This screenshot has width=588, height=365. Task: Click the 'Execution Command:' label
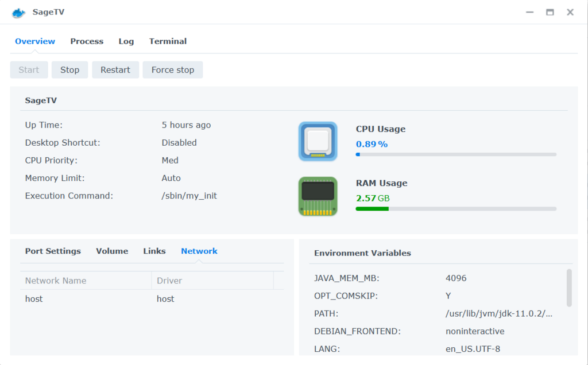[69, 196]
